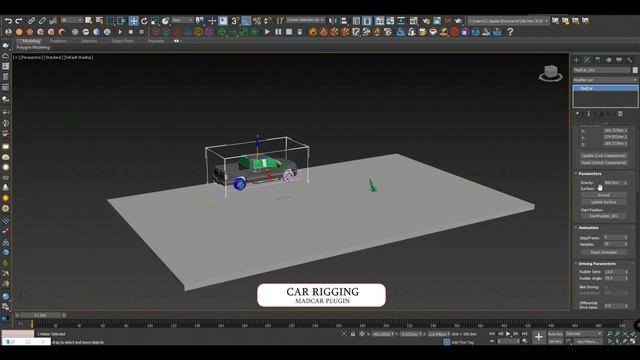The image size is (640, 360).
Task: Click the large plus Set Keys button
Action: click(x=538, y=337)
